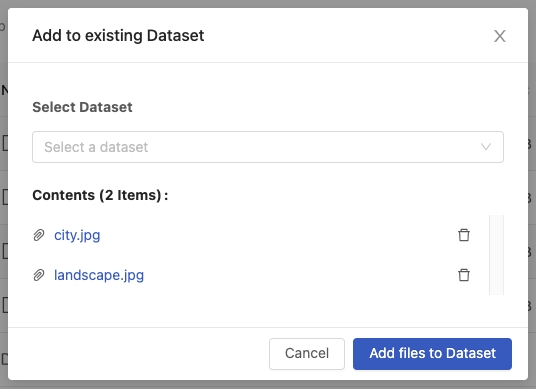Image resolution: width=536 pixels, height=389 pixels.
Task: Confirm with Add files to Dataset button
Action: [x=432, y=354]
